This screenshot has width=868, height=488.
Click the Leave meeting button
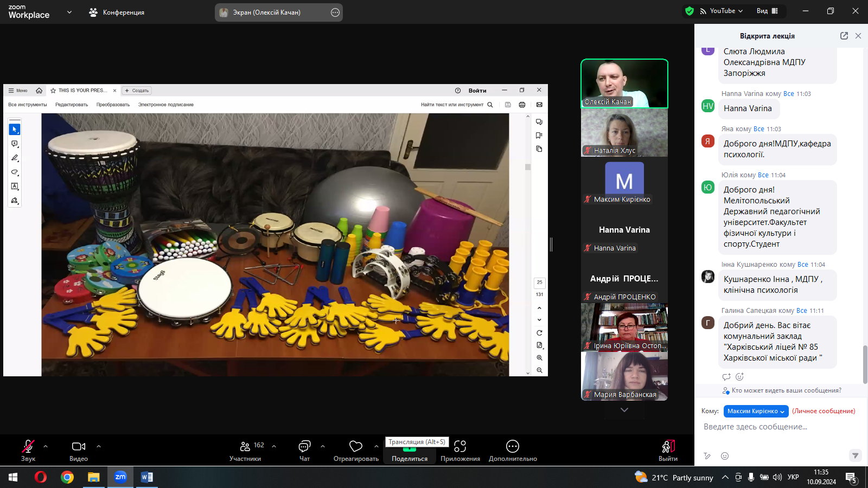coord(668,450)
